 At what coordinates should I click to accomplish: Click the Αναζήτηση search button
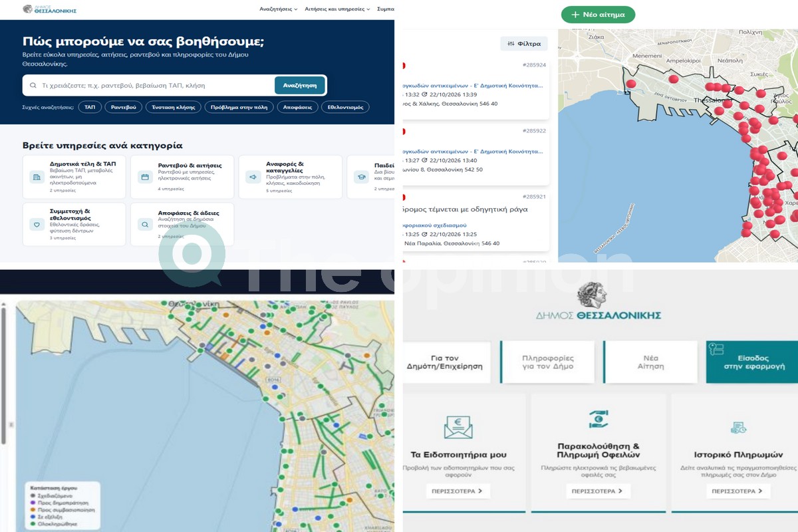click(x=300, y=85)
